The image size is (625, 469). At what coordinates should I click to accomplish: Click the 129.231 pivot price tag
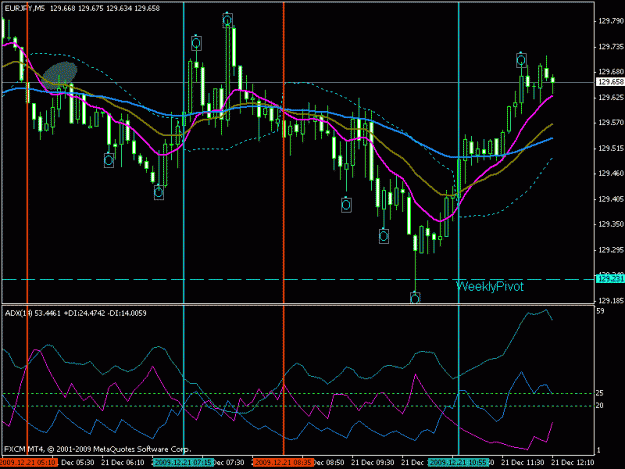pyautogui.click(x=610, y=279)
